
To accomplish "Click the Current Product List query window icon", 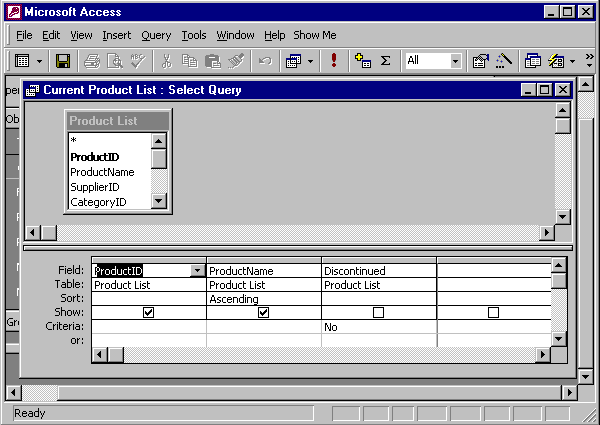I will [33, 90].
